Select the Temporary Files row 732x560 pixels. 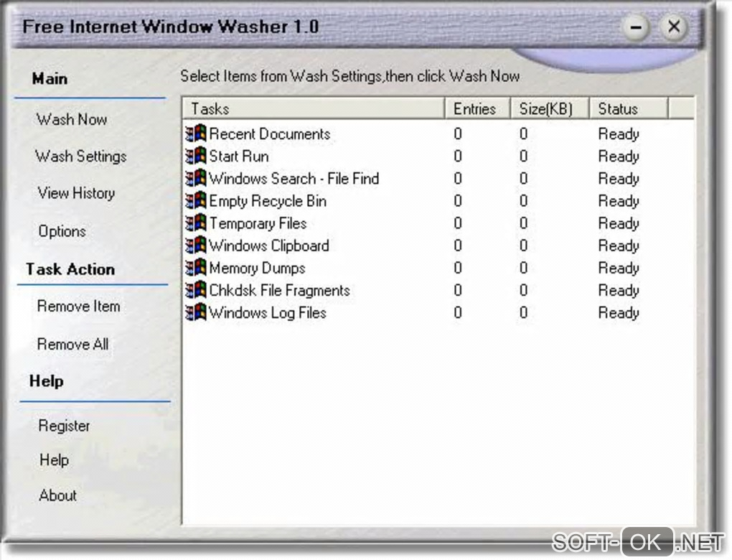coord(438,224)
